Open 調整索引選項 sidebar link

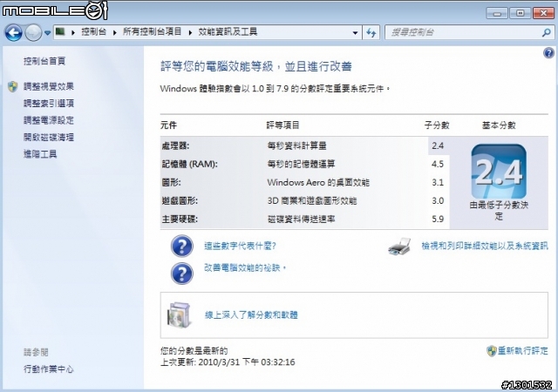(49, 103)
